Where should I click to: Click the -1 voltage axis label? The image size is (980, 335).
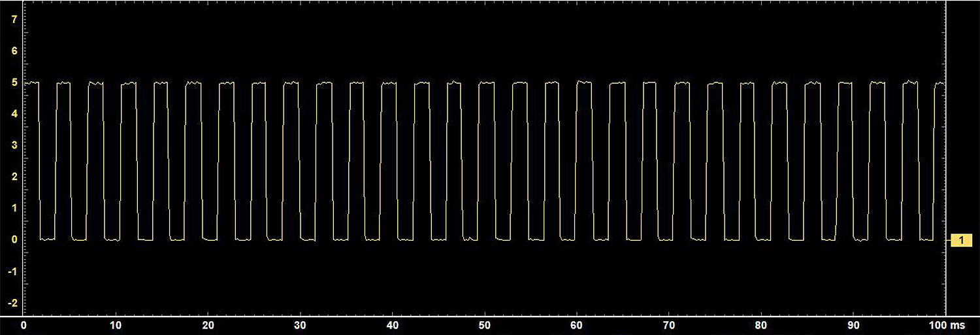(13, 271)
